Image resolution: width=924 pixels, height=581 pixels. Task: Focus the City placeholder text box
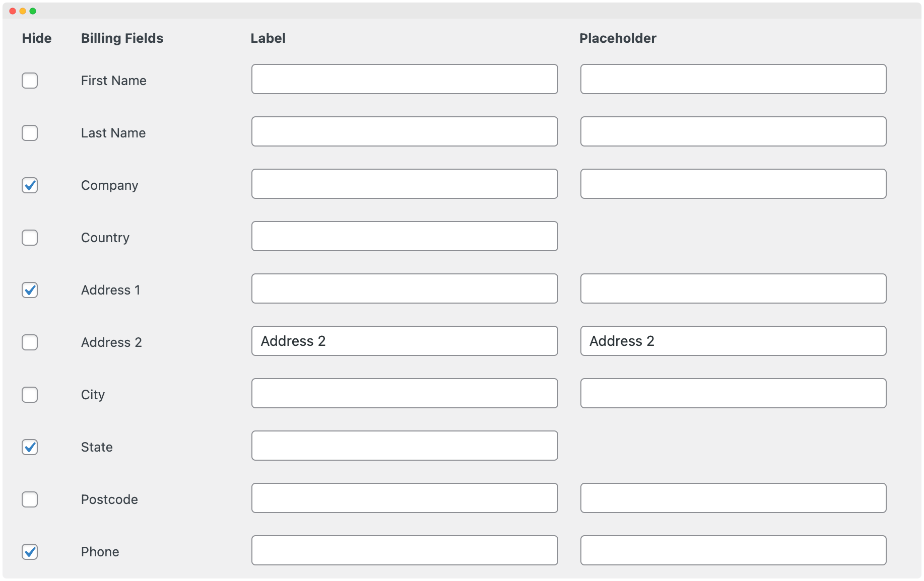click(x=733, y=393)
